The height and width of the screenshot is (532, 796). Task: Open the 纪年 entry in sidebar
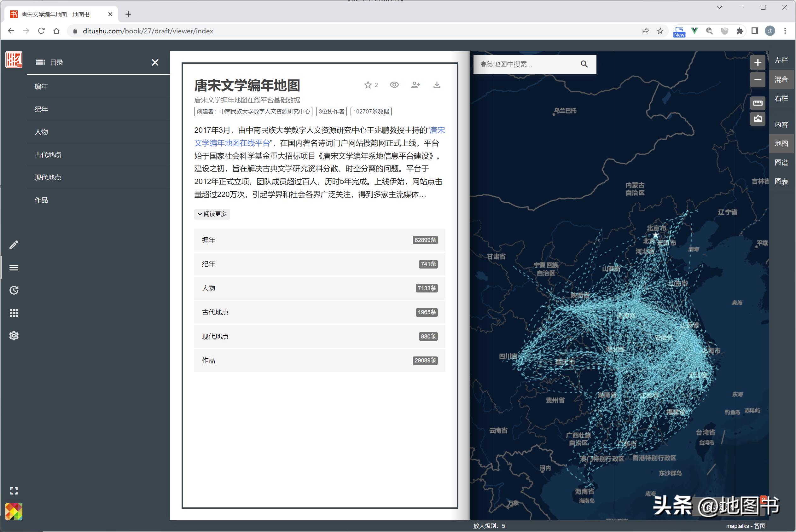pyautogui.click(x=98, y=109)
